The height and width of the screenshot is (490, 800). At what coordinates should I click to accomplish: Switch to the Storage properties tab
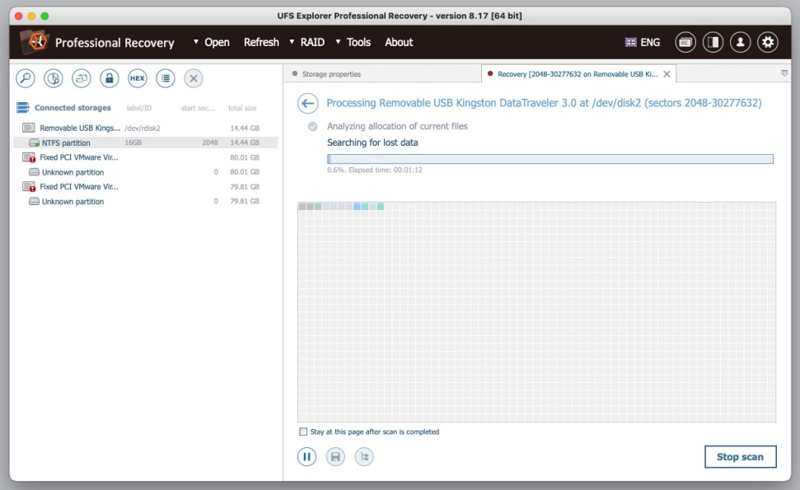click(331, 74)
